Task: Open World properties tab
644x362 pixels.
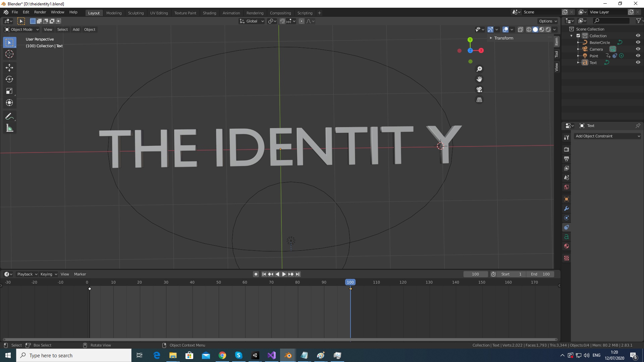Action: [567, 187]
